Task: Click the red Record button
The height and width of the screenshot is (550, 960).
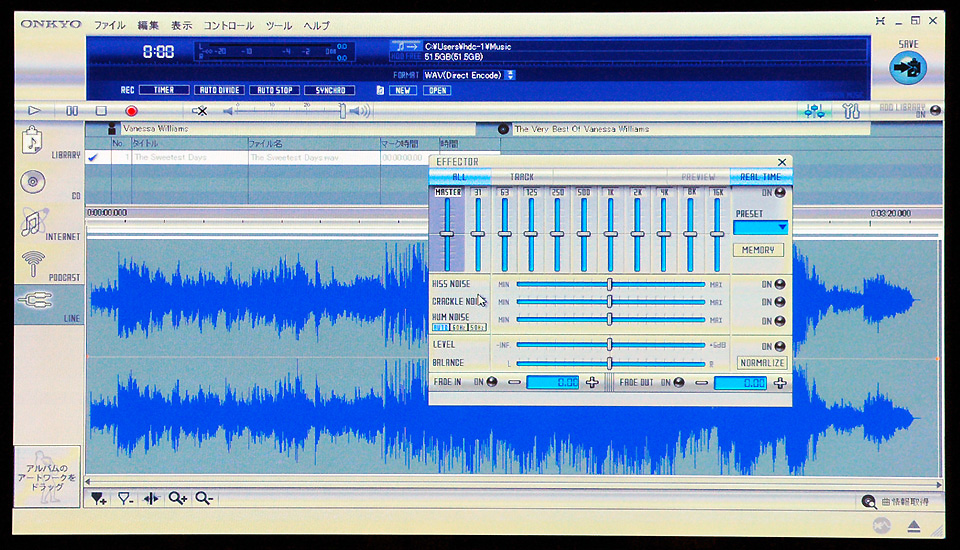Action: click(x=131, y=111)
